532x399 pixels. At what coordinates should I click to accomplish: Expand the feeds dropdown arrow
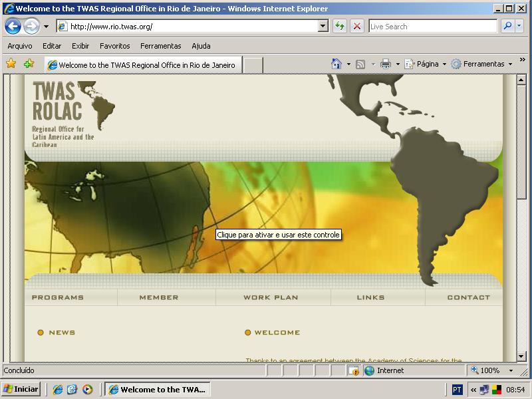click(x=373, y=64)
